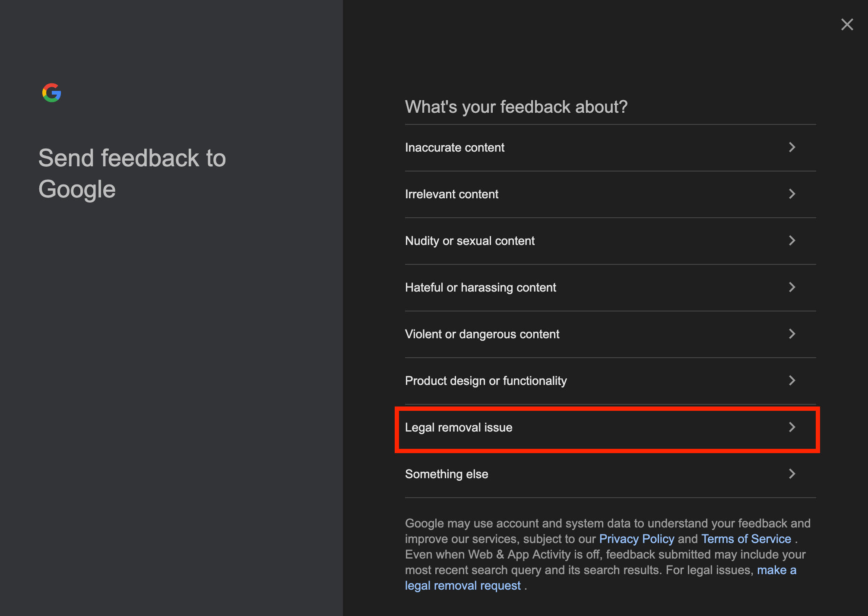Close the feedback dialog with X
This screenshot has height=616, width=868.
847,25
